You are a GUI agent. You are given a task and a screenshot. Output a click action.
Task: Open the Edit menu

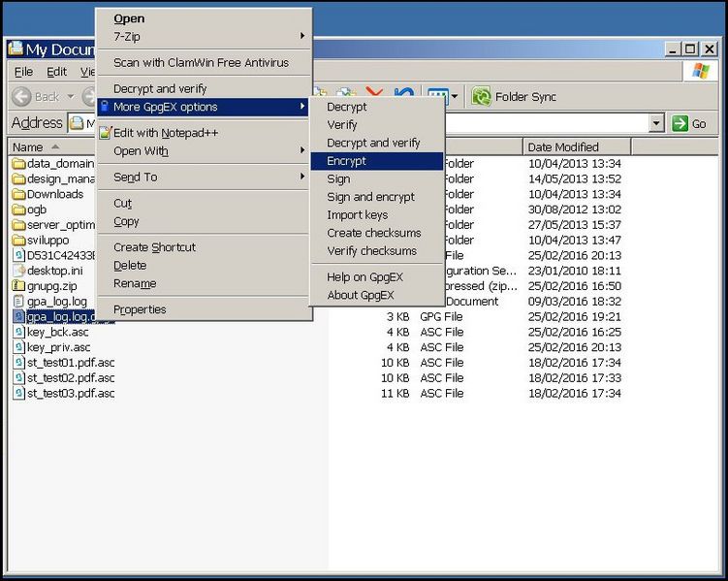[56, 72]
